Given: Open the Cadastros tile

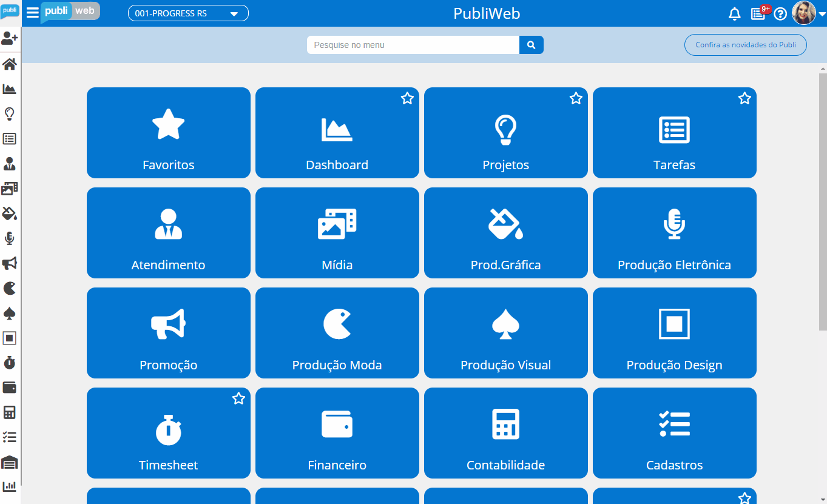Looking at the screenshot, I should point(675,433).
